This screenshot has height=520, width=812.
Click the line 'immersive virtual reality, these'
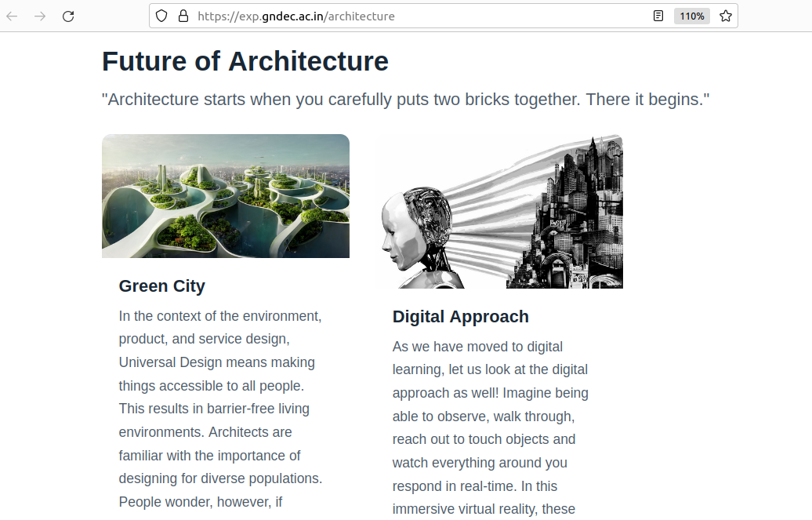tap(484, 509)
